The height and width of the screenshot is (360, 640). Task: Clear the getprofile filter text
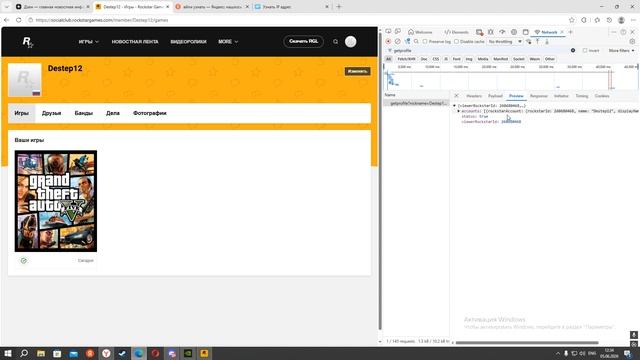pyautogui.click(x=573, y=50)
